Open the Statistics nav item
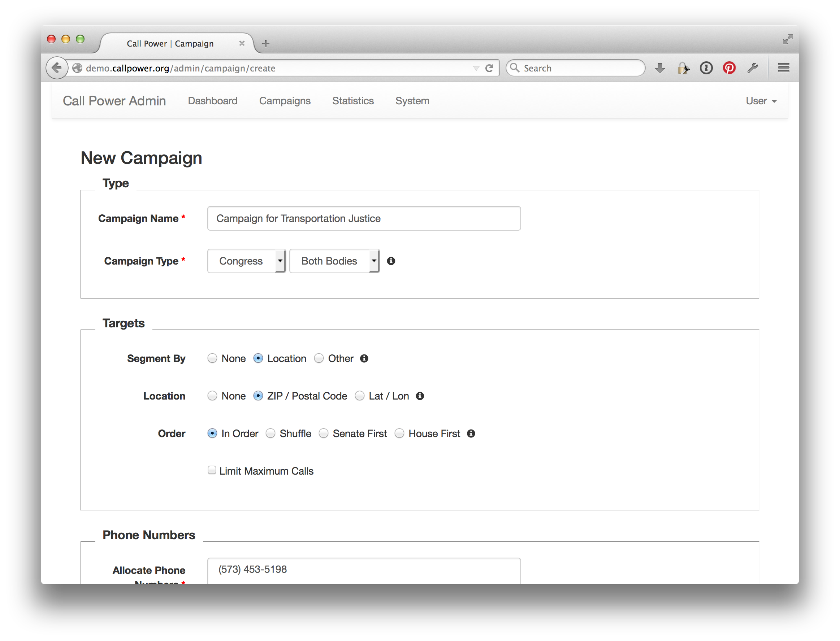This screenshot has width=840, height=641. tap(353, 101)
